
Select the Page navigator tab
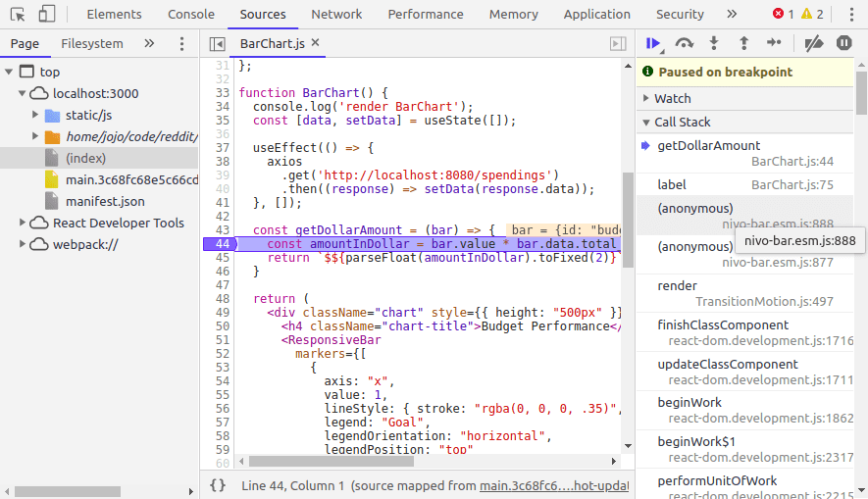(x=25, y=44)
